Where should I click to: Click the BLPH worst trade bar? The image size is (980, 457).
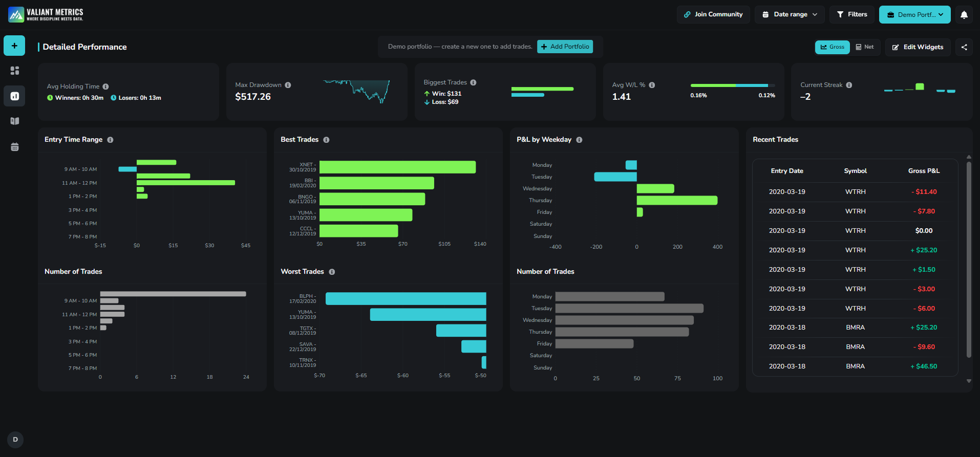[406, 299]
